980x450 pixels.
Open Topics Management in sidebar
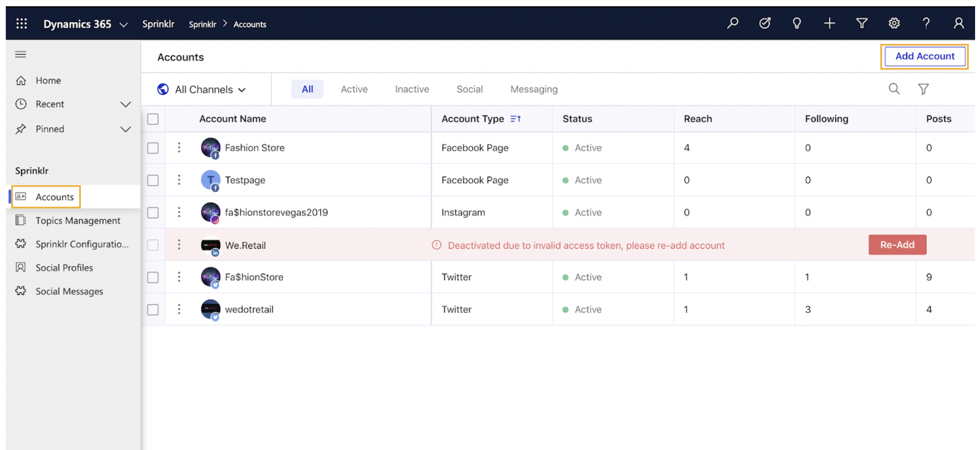coord(73,221)
